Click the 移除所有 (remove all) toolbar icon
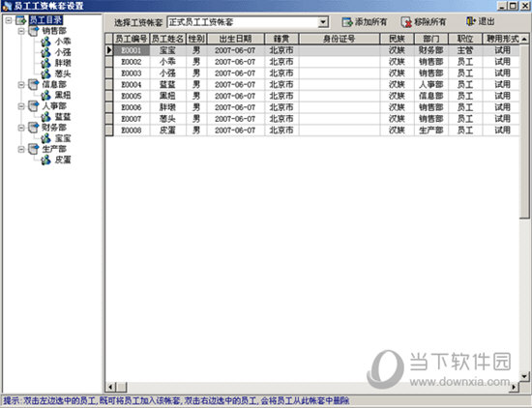 406,22
